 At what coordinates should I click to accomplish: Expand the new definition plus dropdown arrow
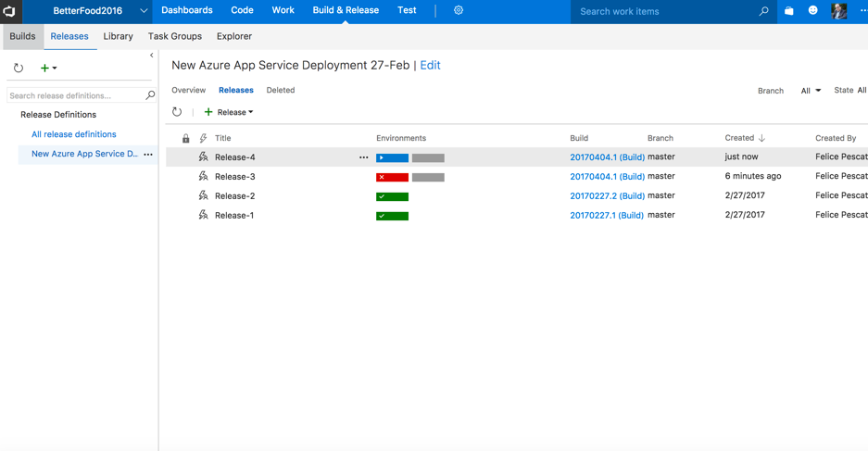coord(55,68)
